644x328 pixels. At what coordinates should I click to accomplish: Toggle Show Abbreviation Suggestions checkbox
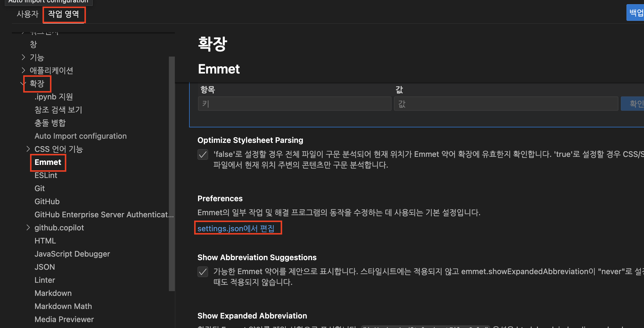tap(203, 272)
